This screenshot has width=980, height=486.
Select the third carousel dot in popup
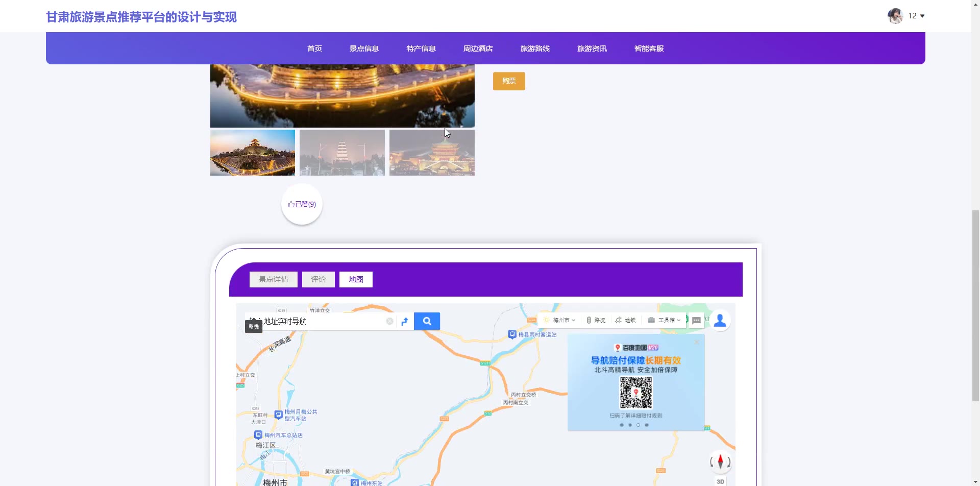pos(638,425)
